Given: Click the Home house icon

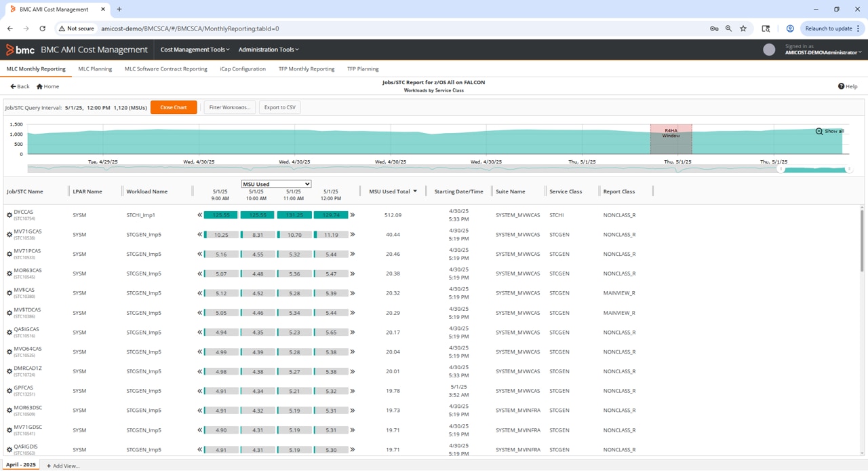Looking at the screenshot, I should pyautogui.click(x=40, y=86).
